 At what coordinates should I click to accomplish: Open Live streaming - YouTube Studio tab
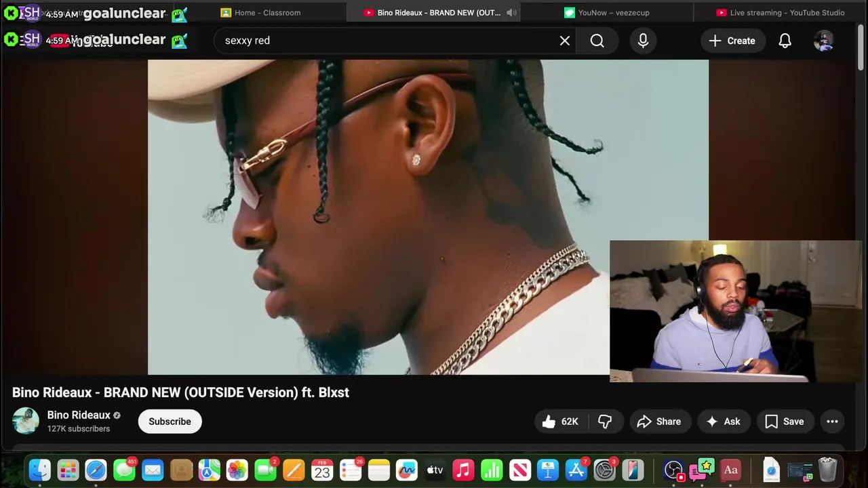[x=780, y=12]
